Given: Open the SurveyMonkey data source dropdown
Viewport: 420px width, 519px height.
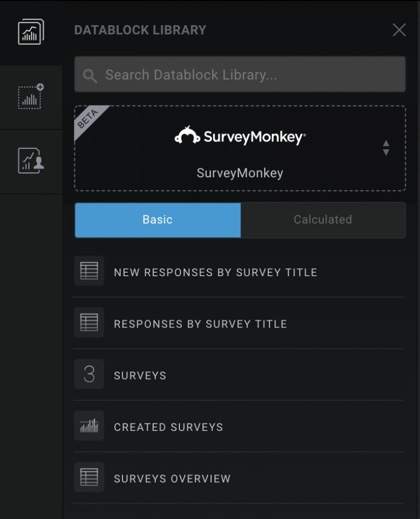Looking at the screenshot, I should coord(240,148).
